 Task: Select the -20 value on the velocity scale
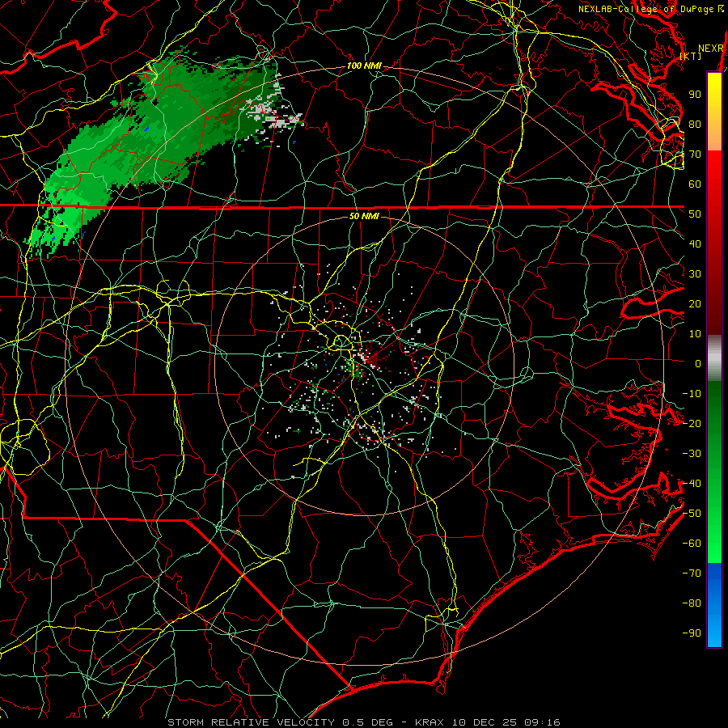click(x=692, y=423)
